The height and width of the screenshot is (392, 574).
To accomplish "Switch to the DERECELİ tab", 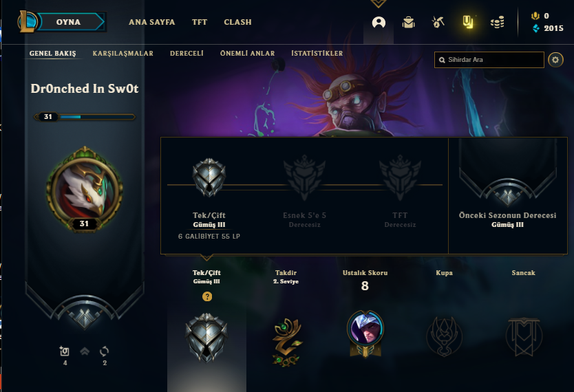I will [187, 54].
